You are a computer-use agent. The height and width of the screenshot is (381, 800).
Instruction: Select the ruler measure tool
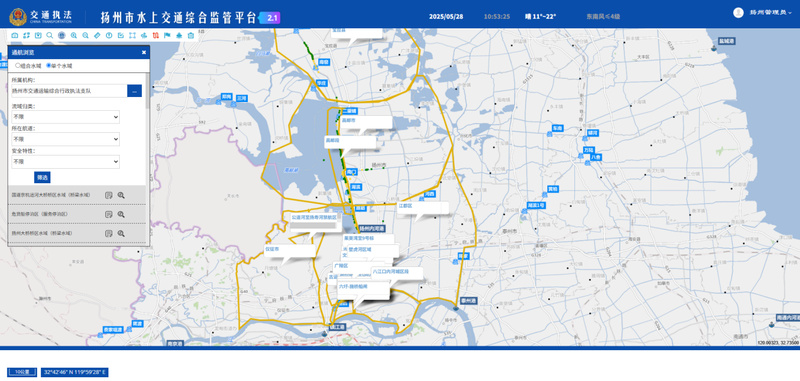click(x=97, y=35)
